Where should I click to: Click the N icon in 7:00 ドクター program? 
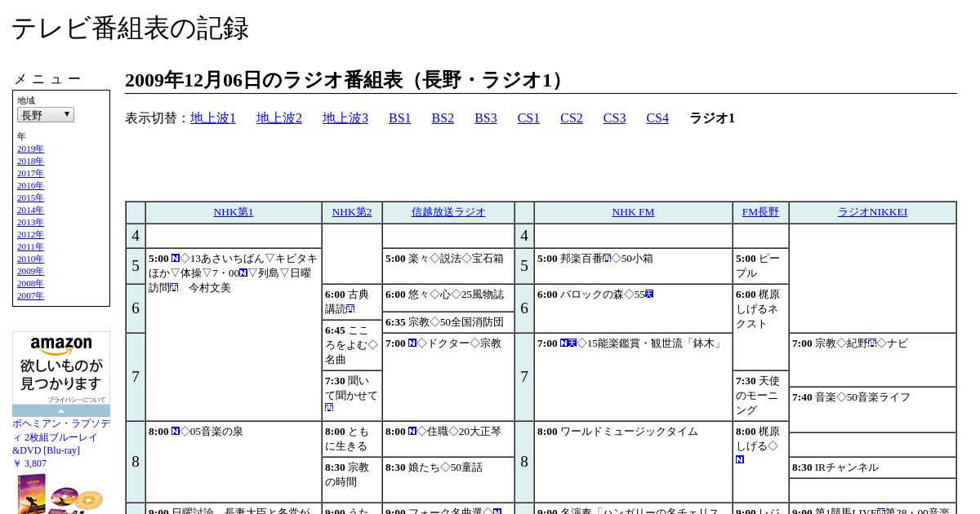412,343
